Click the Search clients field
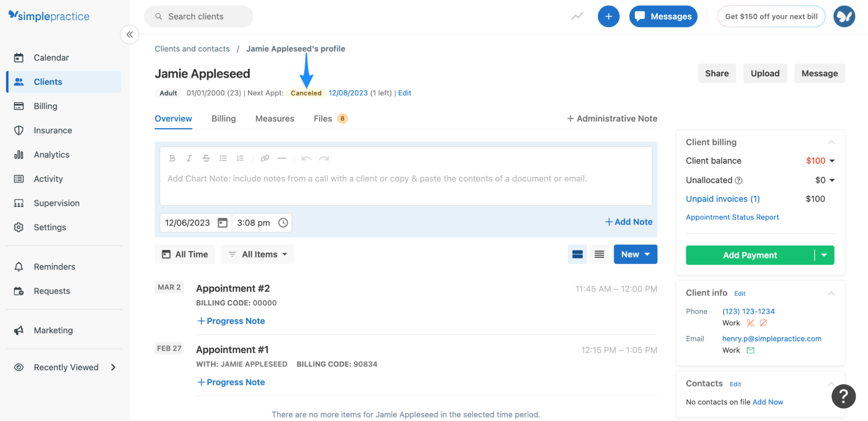This screenshot has height=421, width=868. [198, 16]
